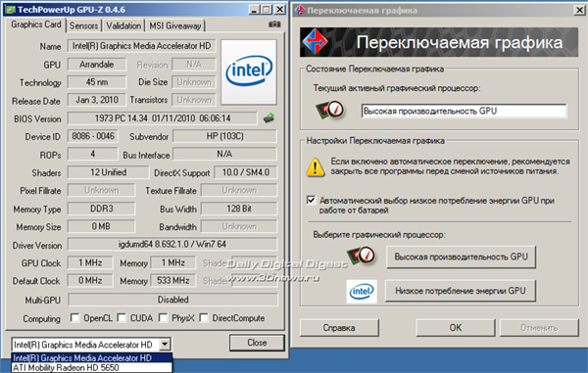Click the 533 MHz default memory clock value
Image resolution: width=588 pixels, height=373 pixels.
pyautogui.click(x=172, y=280)
